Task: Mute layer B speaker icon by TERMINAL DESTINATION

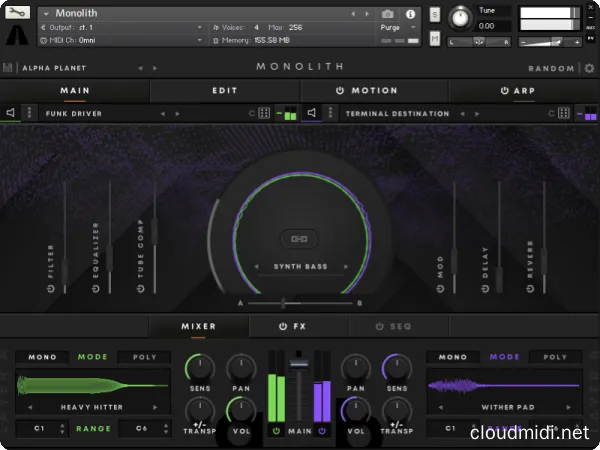Action: pyautogui.click(x=312, y=112)
